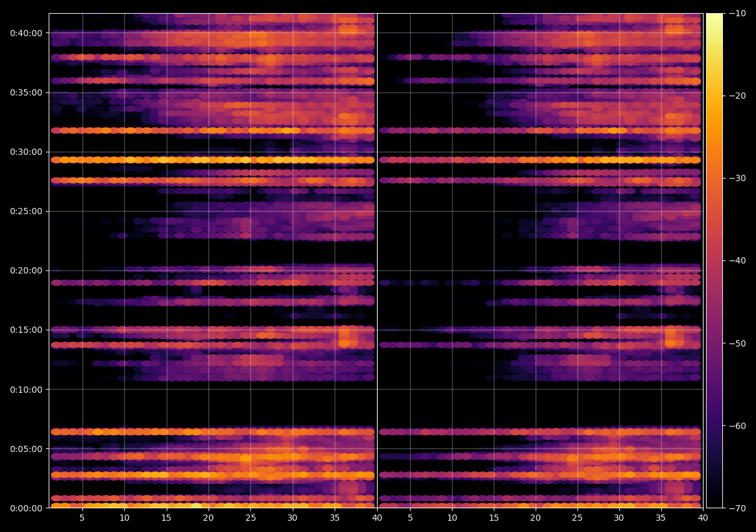This screenshot has height=532, width=756.
Task: Click the −10 colorbar tick label
Action: pos(737,13)
